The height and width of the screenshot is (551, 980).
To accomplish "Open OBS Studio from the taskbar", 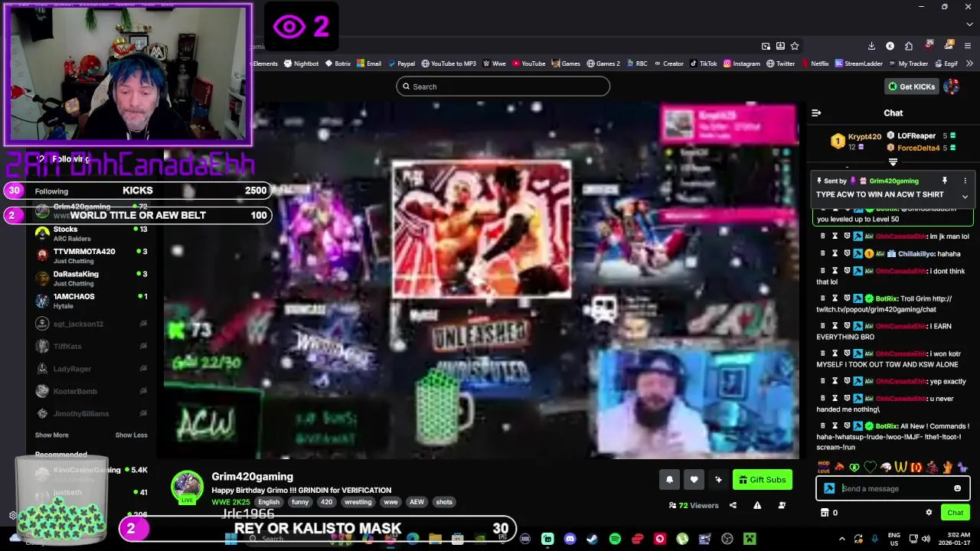I will click(727, 540).
